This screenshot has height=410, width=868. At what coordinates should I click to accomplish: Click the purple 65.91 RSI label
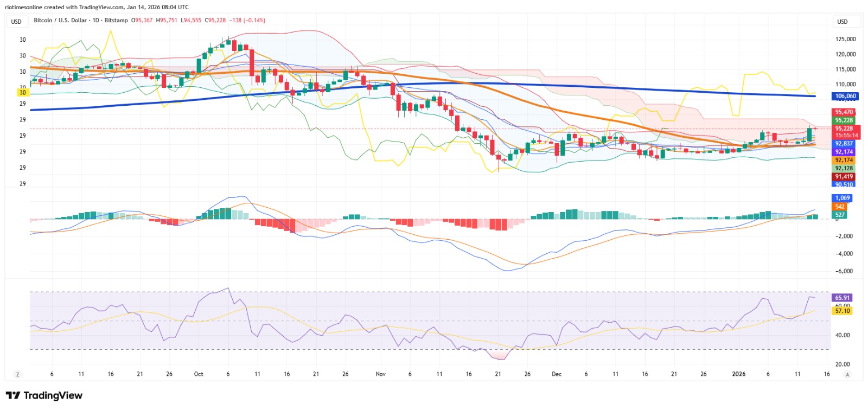pos(842,298)
